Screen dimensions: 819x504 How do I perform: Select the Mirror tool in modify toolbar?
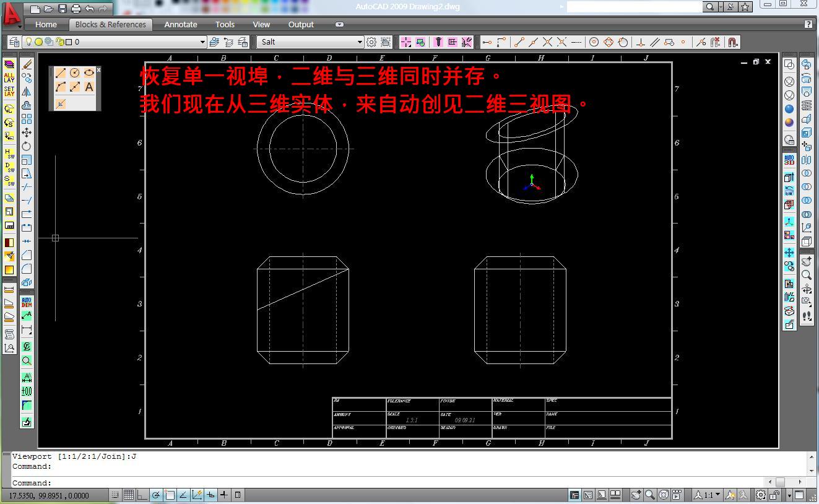[x=27, y=92]
